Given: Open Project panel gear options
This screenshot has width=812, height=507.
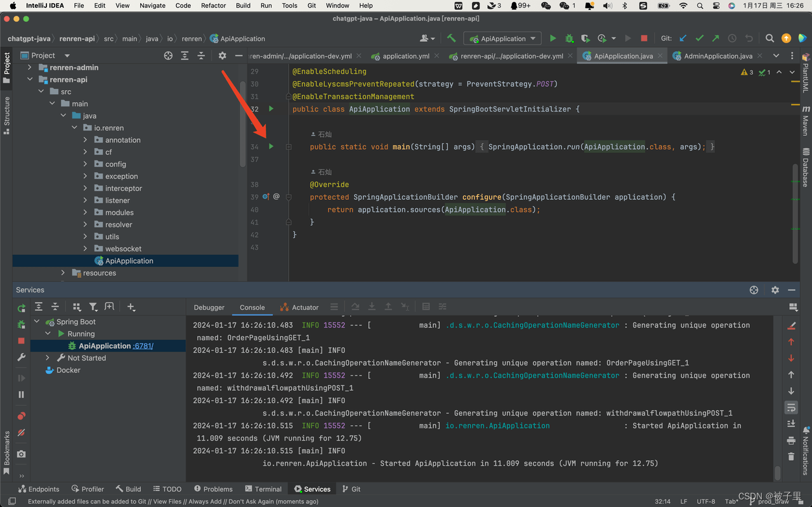Looking at the screenshot, I should [x=222, y=56].
